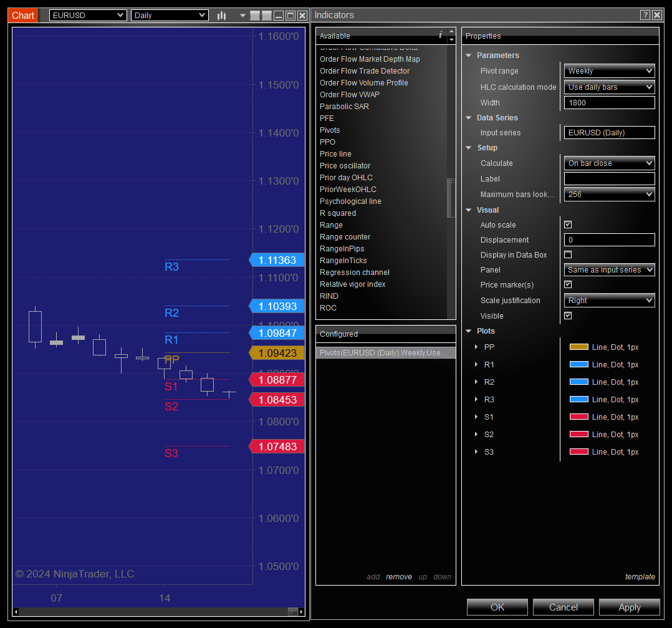Collapse the Plots section

point(468,331)
